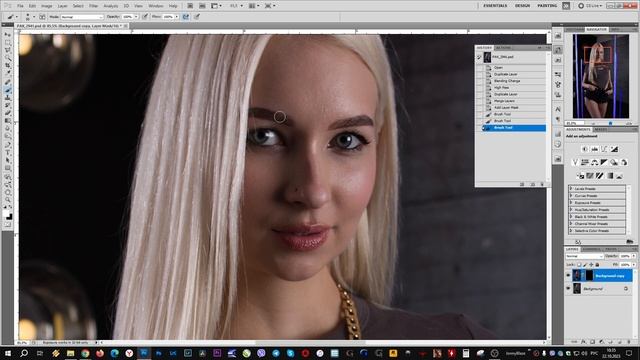640x360 pixels.
Task: Toggle lock position in the Layers panel
Action: click(591, 265)
